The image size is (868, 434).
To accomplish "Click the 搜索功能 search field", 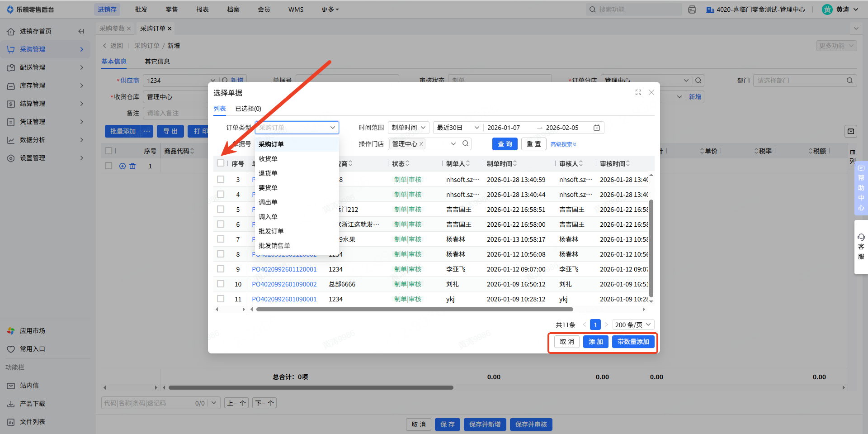I will click(634, 10).
